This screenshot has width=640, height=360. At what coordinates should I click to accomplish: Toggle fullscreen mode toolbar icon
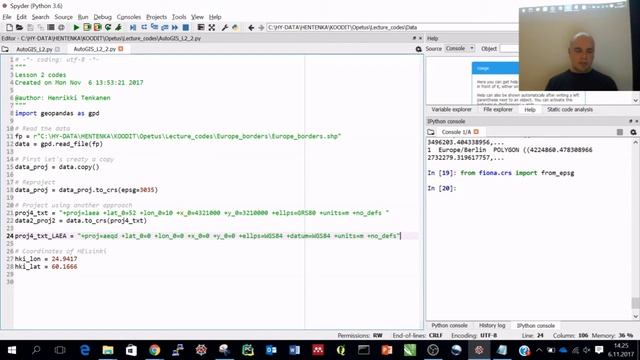tap(211, 27)
